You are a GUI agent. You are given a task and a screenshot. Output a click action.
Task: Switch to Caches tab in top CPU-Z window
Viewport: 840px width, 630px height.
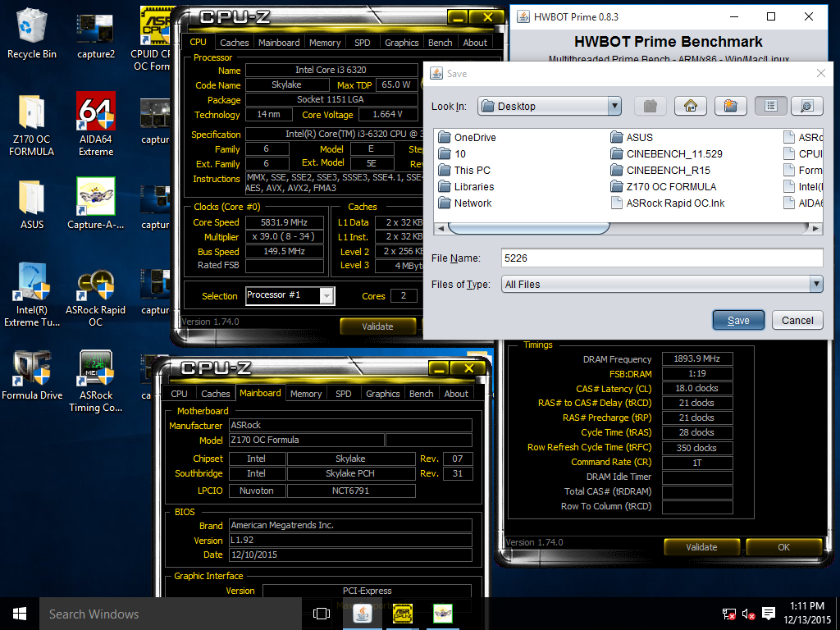pyautogui.click(x=234, y=43)
